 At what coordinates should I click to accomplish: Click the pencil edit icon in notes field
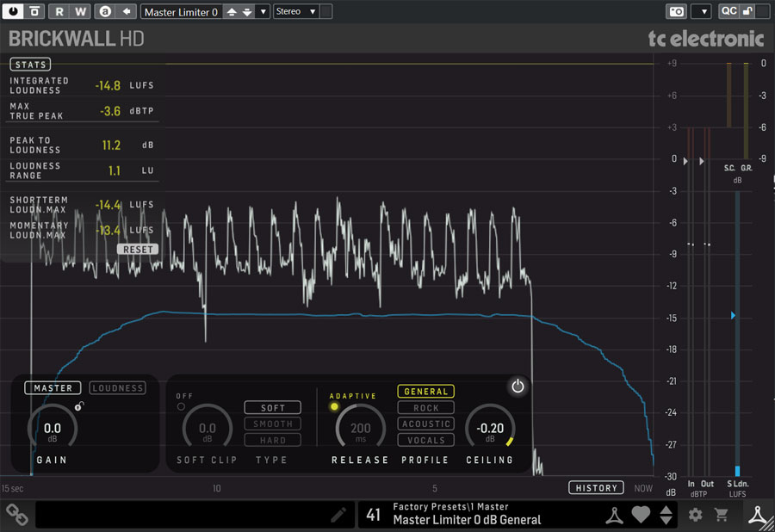pos(338,515)
